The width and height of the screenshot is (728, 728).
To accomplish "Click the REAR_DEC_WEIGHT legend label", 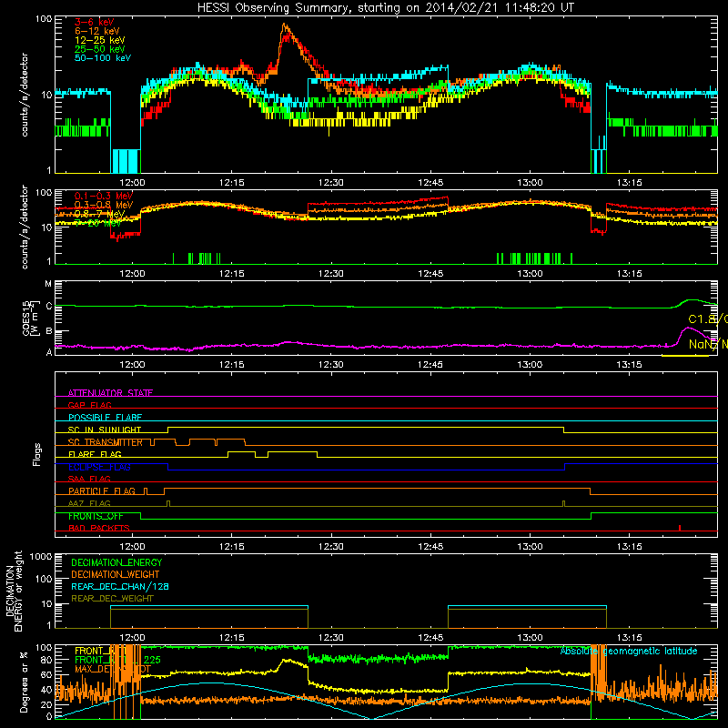I will coord(112,599).
